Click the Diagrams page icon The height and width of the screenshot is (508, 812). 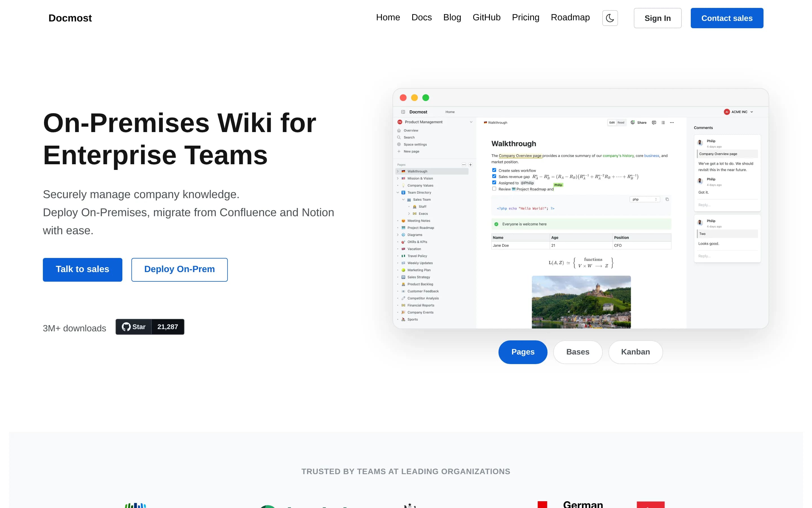click(x=403, y=235)
